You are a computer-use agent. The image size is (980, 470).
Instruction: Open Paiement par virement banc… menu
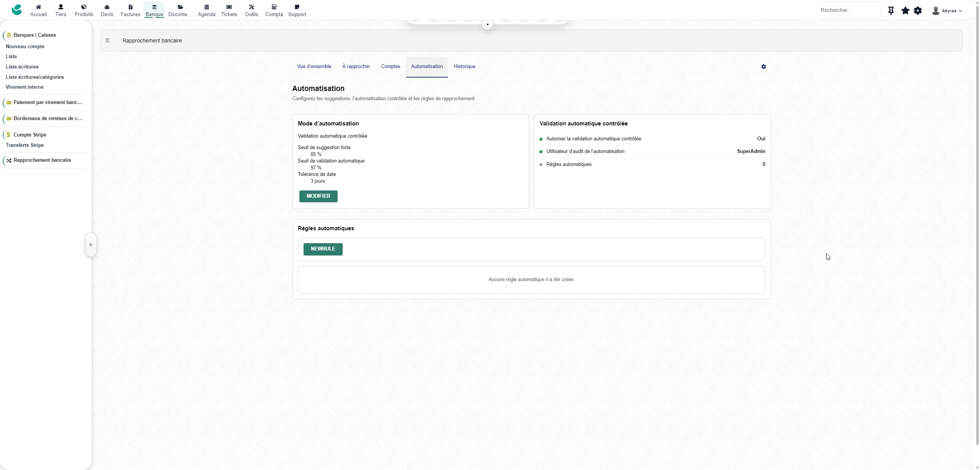coord(48,102)
